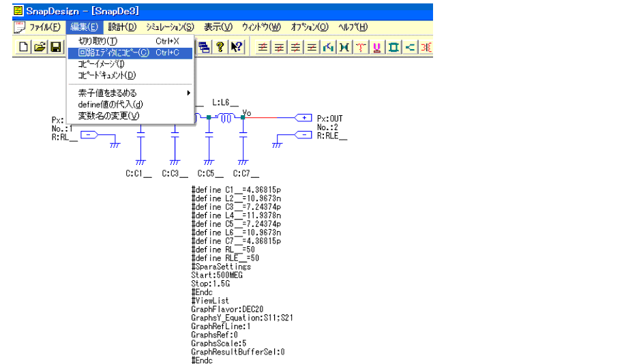Click the cascade windows toolbar icon
This screenshot has width=639, height=364.
pyautogui.click(x=204, y=47)
